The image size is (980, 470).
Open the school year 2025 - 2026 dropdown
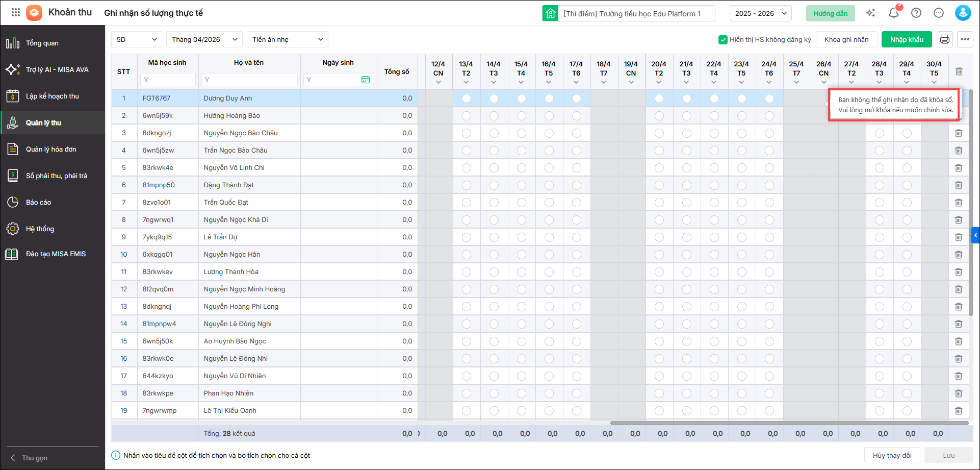760,13
